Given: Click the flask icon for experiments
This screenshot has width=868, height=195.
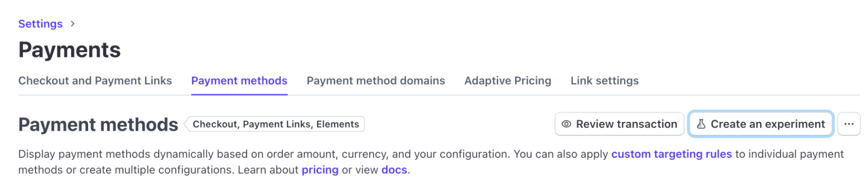Looking at the screenshot, I should coord(701,124).
